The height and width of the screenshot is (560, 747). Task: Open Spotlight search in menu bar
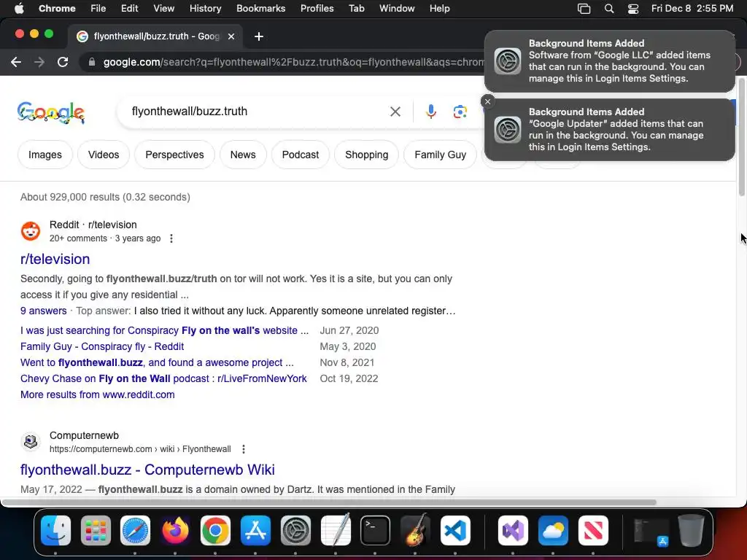pyautogui.click(x=609, y=9)
